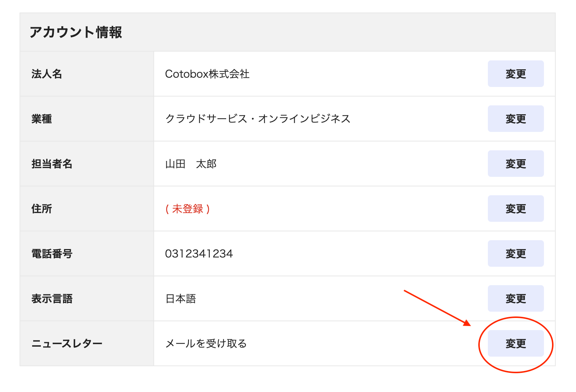Click 変更 button for 法人名 row
The image size is (576, 392).
coord(516,74)
